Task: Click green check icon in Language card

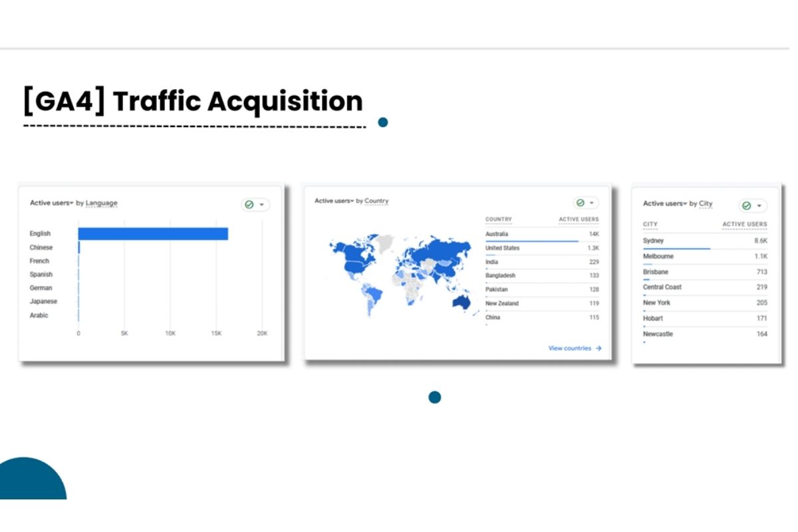Action: [x=249, y=205]
